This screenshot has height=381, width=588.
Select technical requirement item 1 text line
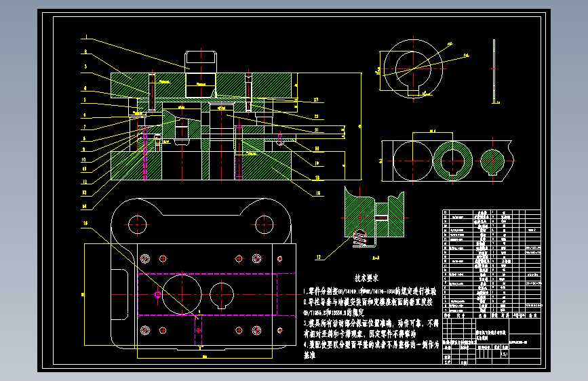point(370,292)
